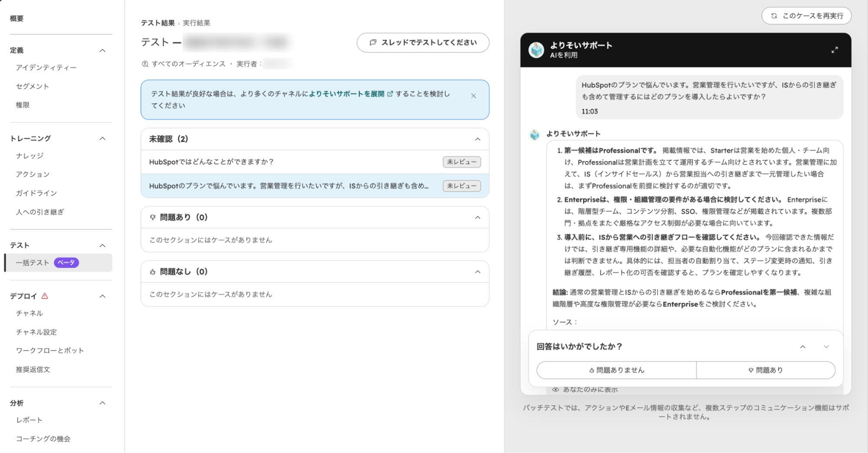Open ナレッジ in the sidebar
868x453 pixels.
tap(30, 156)
